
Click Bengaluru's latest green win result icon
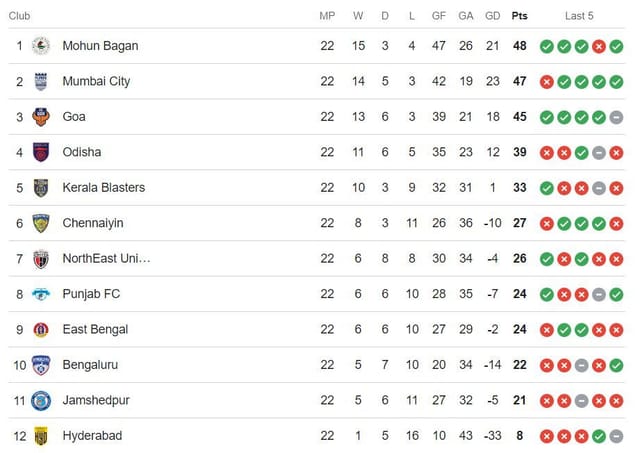point(617,365)
